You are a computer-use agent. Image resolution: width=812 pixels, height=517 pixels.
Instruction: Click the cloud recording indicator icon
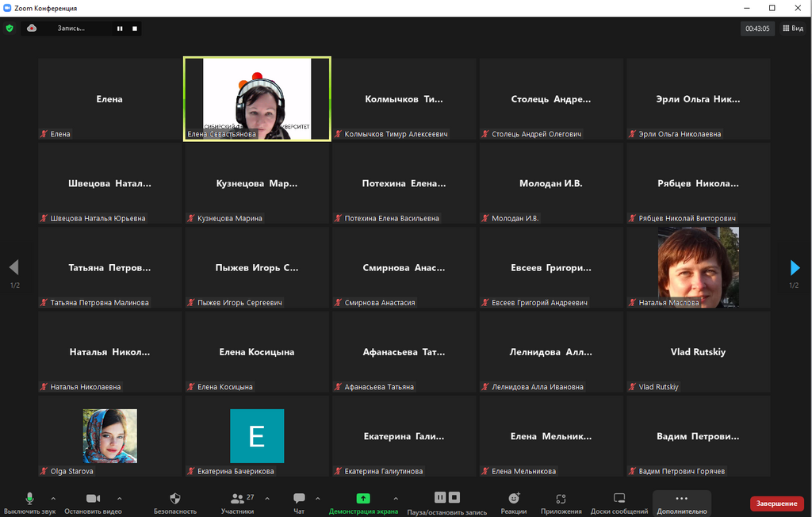pos(32,28)
